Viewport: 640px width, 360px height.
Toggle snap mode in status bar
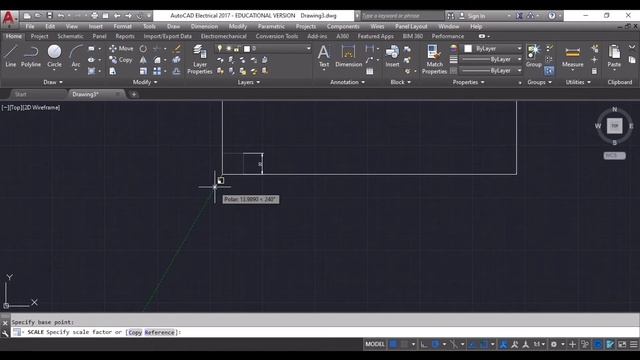pos(404,344)
